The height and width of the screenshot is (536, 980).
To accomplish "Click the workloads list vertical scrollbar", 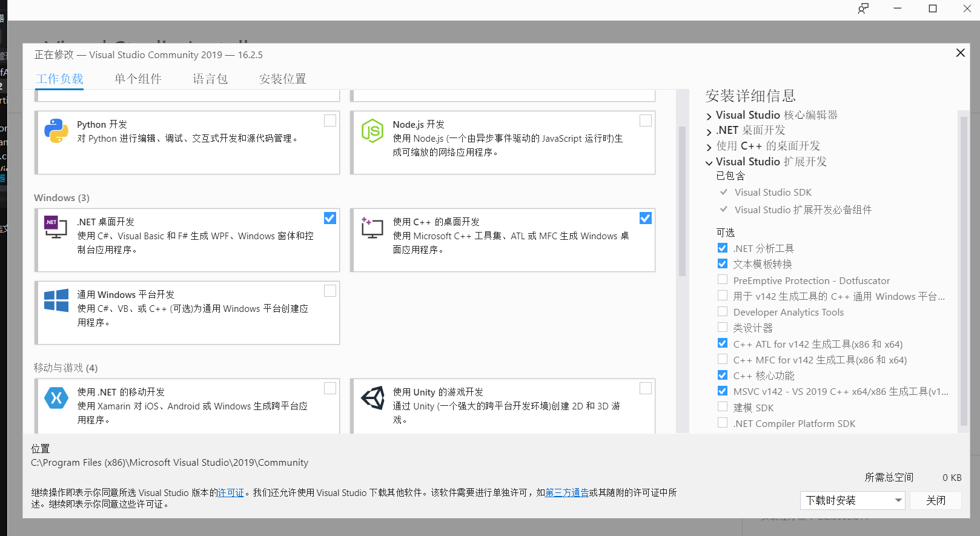I will pyautogui.click(x=682, y=200).
